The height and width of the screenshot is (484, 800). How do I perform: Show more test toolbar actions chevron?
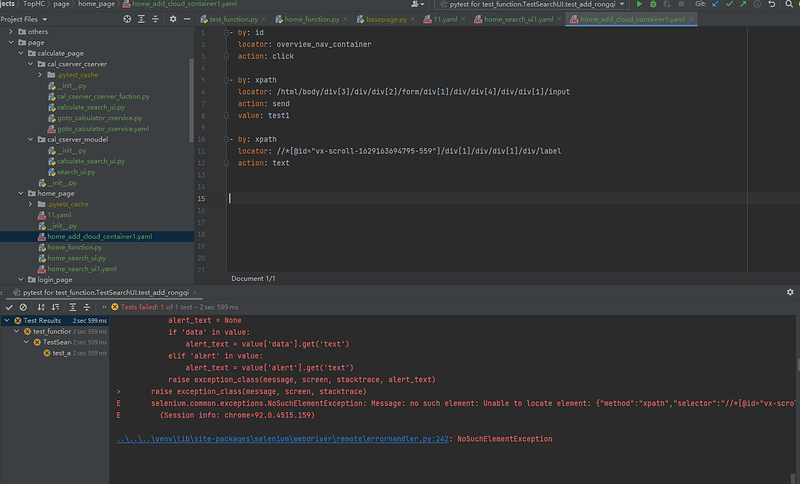[x=104, y=307]
